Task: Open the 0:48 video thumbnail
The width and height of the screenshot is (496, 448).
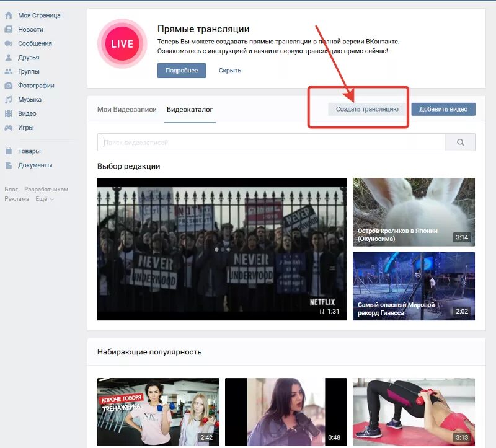Action: pos(286,412)
